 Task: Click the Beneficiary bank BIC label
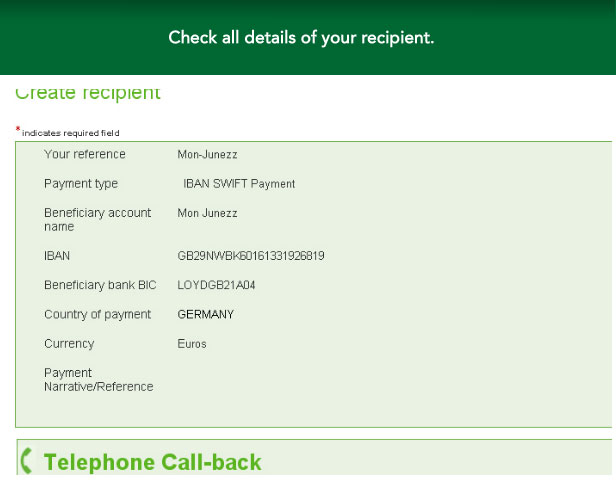[100, 285]
